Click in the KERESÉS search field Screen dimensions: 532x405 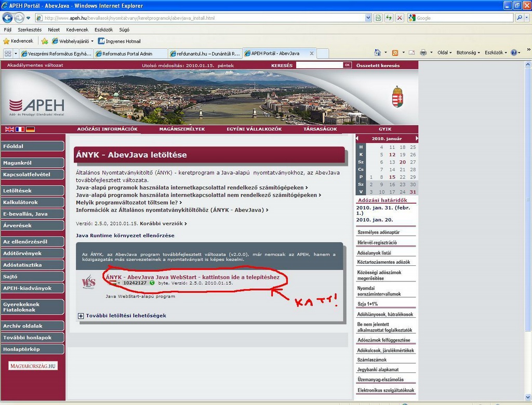[320, 65]
